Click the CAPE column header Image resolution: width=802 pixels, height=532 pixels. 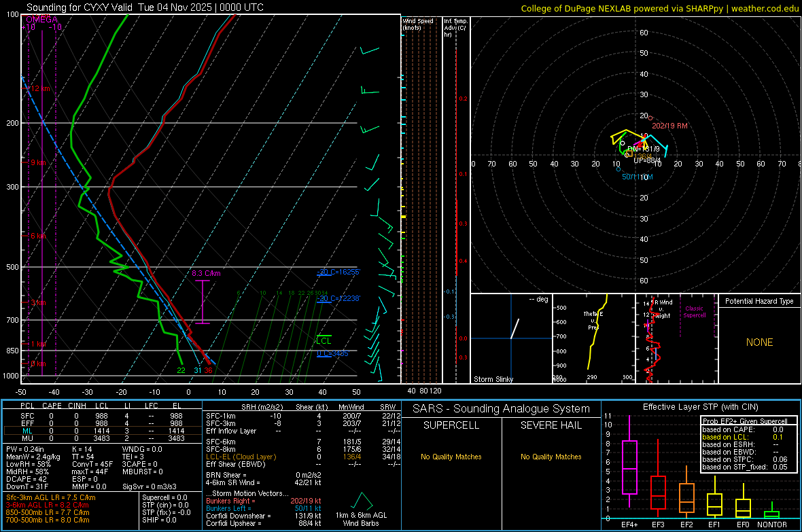pyautogui.click(x=52, y=406)
